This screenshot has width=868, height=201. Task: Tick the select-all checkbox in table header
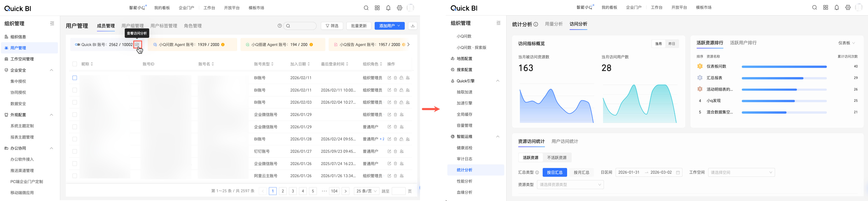75,64
